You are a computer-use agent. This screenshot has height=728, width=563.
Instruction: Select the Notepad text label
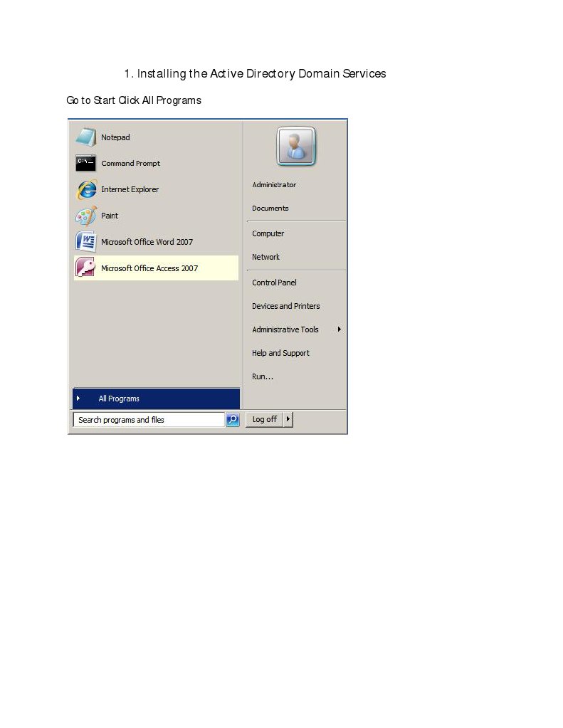(x=115, y=137)
